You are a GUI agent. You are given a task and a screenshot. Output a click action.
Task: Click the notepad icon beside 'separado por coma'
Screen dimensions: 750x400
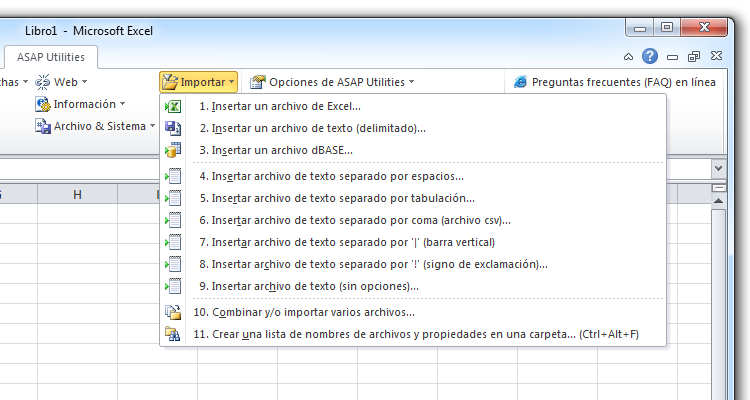point(173,220)
